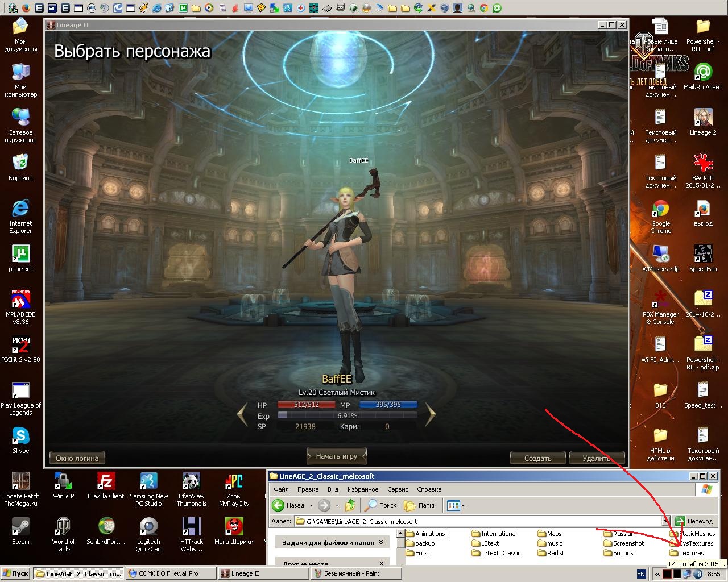The height and width of the screenshot is (582, 728).
Task: Open Справка menu in Explorer window
Action: tap(429, 489)
